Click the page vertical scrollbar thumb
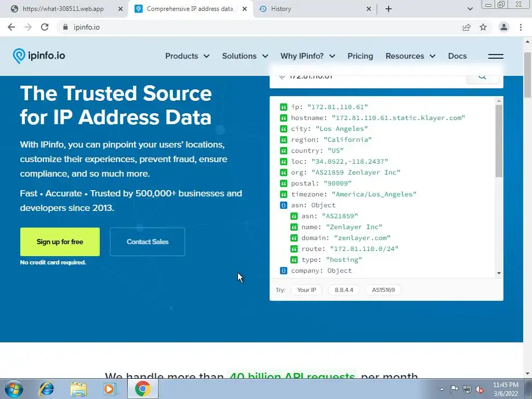 (x=527, y=75)
